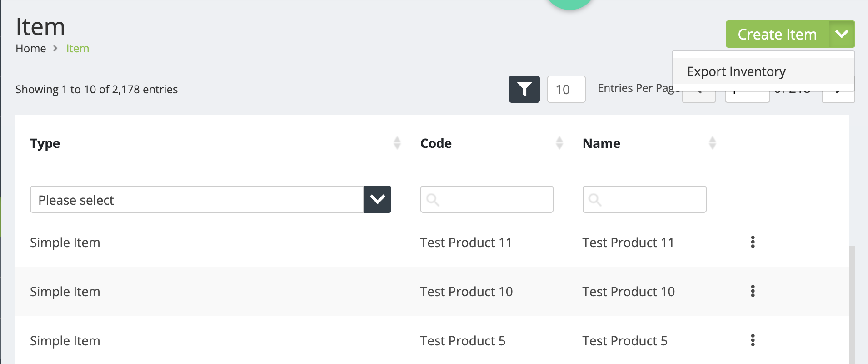Click Item breadcrumb link

pyautogui.click(x=78, y=49)
